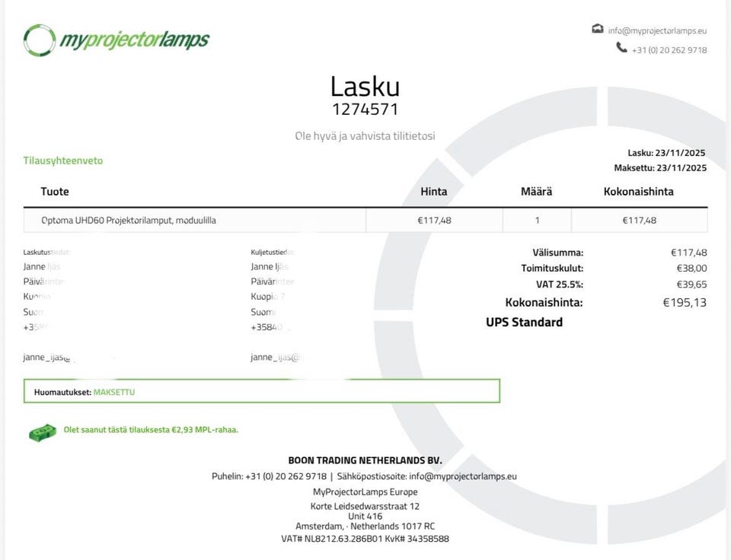Select invoice number 1274571
This screenshot has width=731, height=560.
tap(365, 110)
